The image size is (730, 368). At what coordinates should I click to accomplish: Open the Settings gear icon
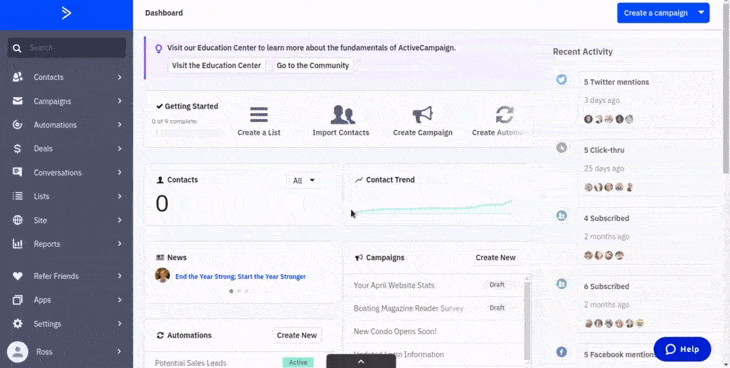point(18,323)
